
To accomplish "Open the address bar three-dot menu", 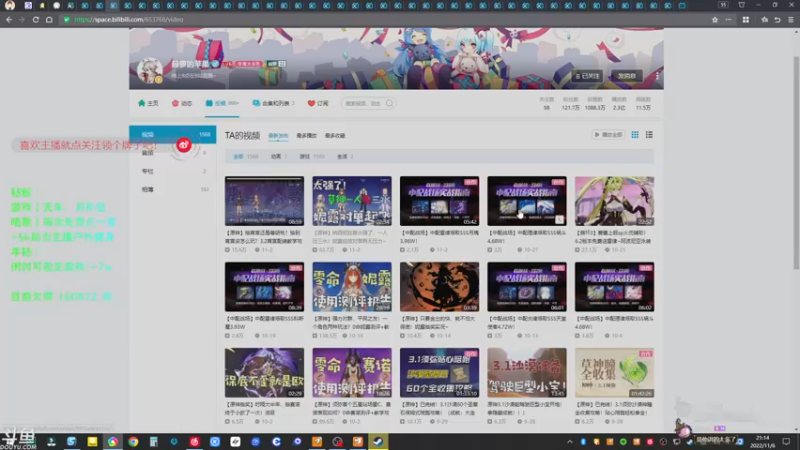I will point(729,19).
